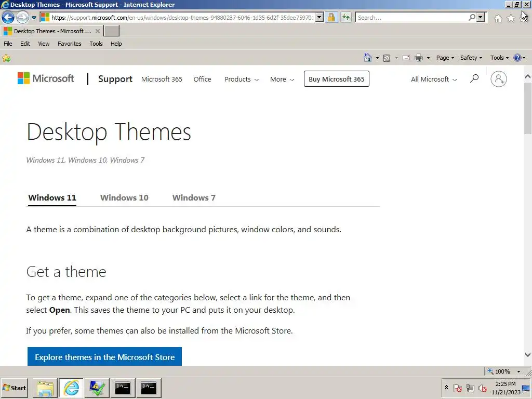The width and height of the screenshot is (532, 399).
Task: Click the site search magnifier icon
Action: [x=474, y=79]
